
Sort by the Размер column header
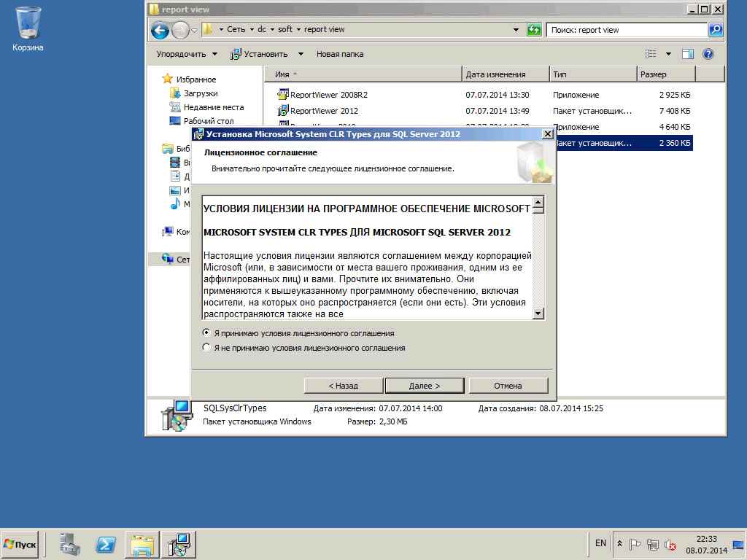coord(666,74)
